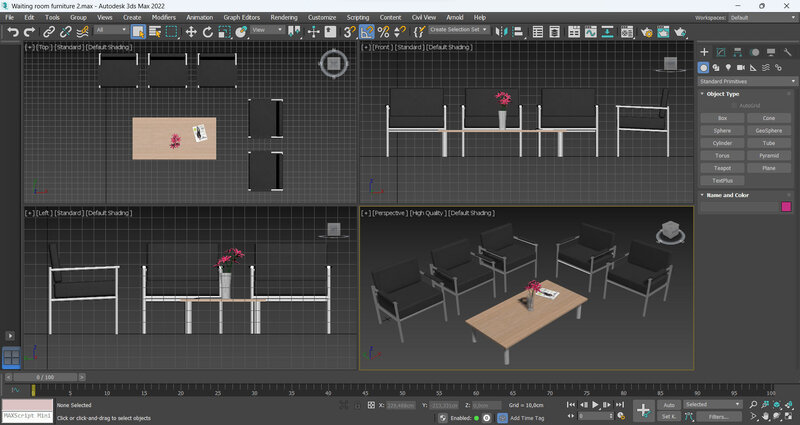Screen dimensions: 800x425
Task: Click the Teapot primitive button
Action: [722, 168]
